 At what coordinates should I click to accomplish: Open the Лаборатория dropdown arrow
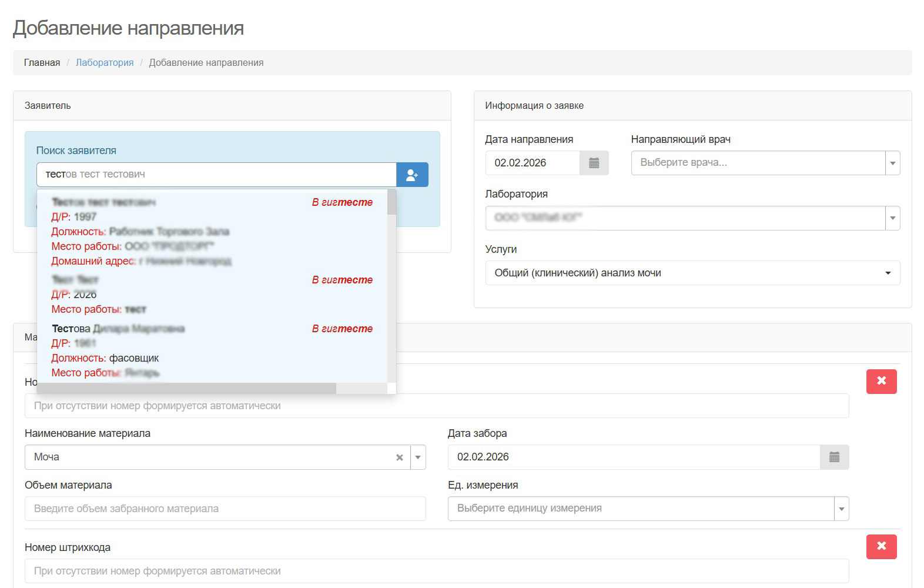[892, 218]
